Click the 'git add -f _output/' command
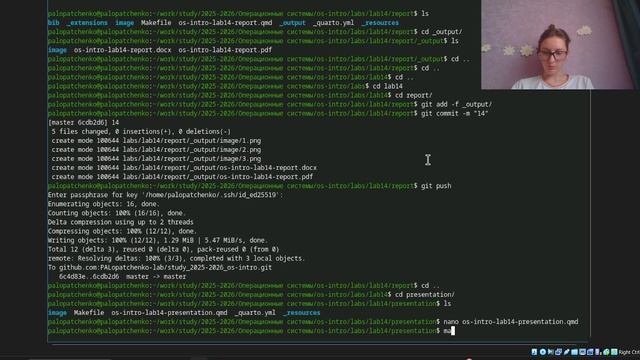Viewport: 640px width, 360px height. [456, 104]
